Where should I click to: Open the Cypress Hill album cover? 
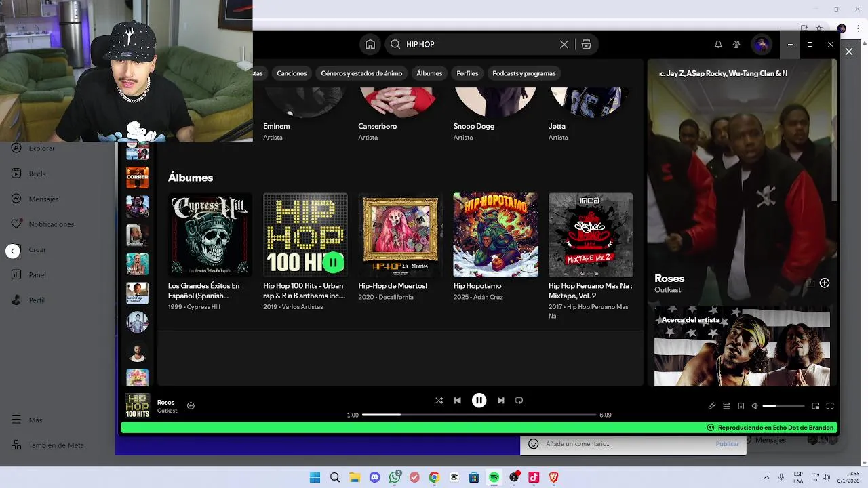210,235
